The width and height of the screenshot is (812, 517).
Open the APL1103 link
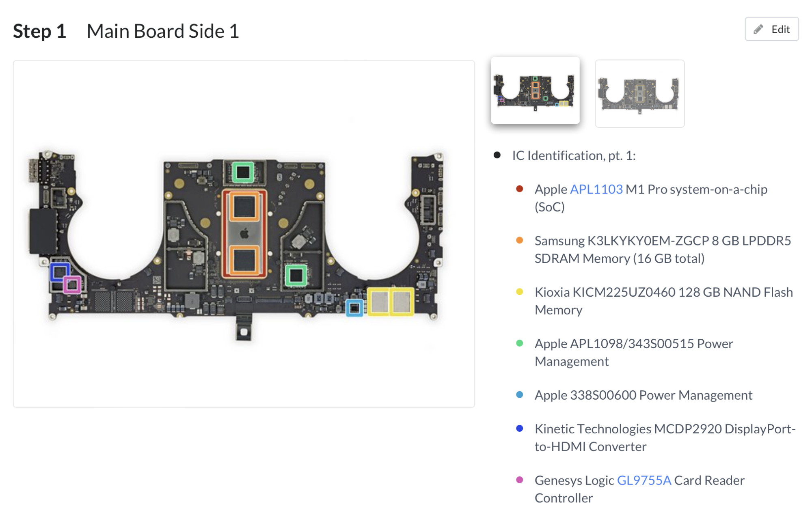click(596, 189)
